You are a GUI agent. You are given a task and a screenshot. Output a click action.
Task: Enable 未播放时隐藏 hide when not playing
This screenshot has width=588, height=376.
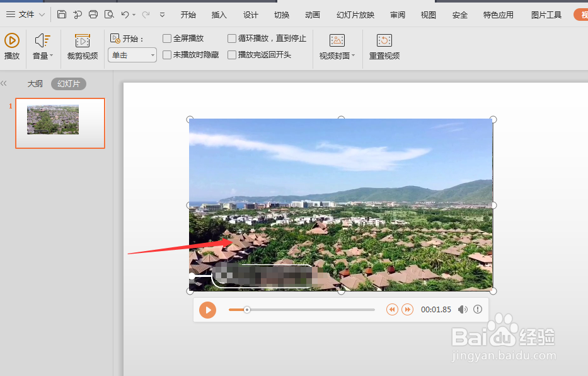tap(168, 54)
